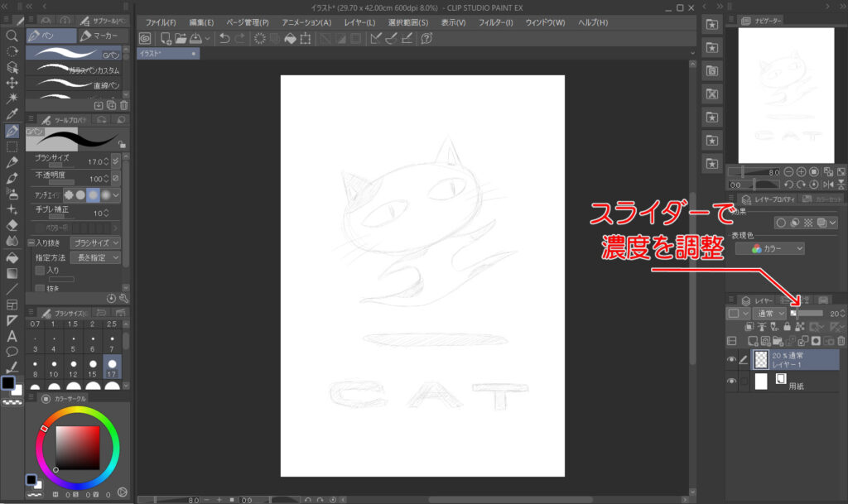Click the layer opacity slider

click(x=809, y=314)
